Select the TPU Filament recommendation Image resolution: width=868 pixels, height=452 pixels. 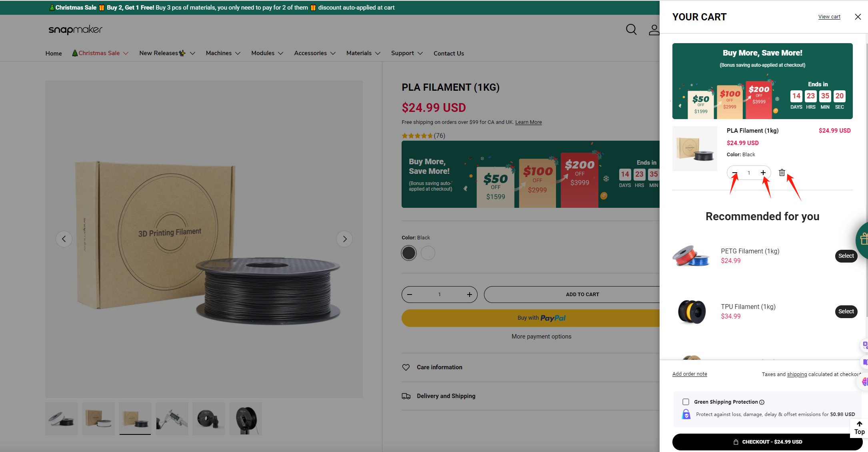tap(846, 311)
